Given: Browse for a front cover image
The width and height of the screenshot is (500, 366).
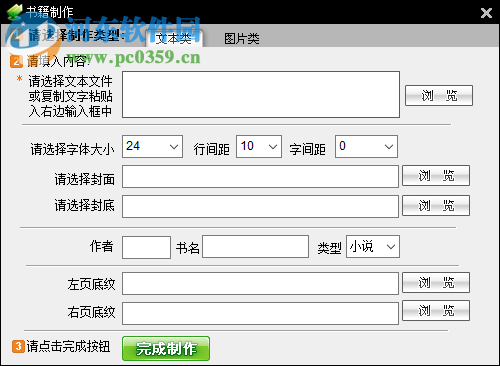Looking at the screenshot, I should click(436, 175).
